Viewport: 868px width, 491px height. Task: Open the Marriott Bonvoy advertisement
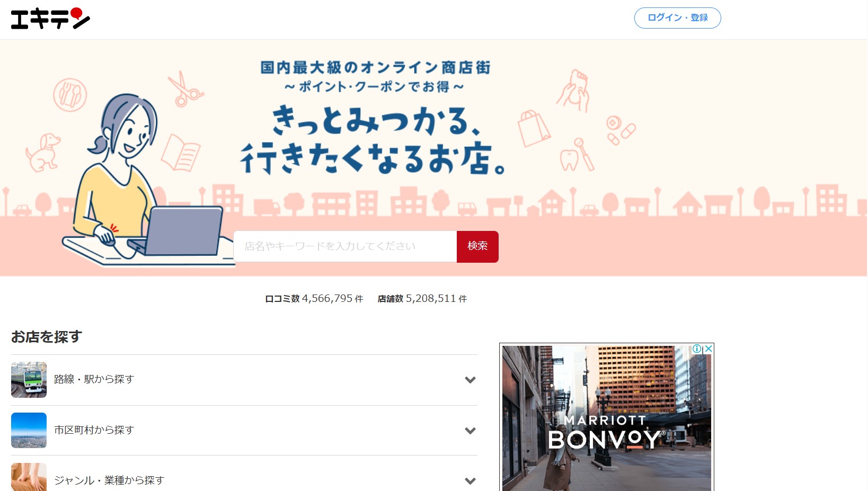coord(606,424)
